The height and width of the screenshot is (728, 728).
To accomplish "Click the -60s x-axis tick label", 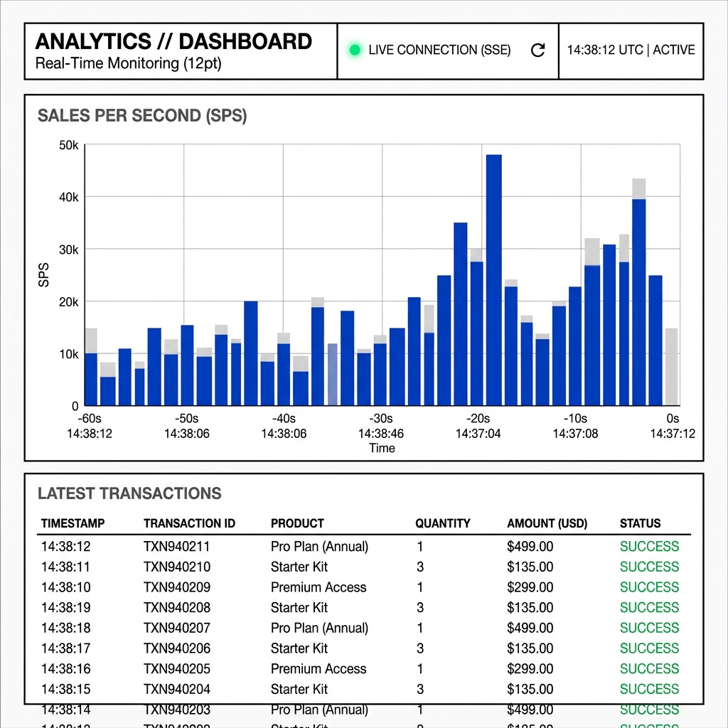I will click(x=90, y=419).
